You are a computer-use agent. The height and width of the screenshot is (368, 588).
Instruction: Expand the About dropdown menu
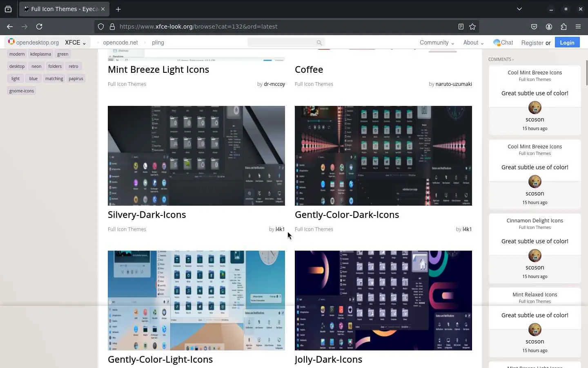(473, 43)
